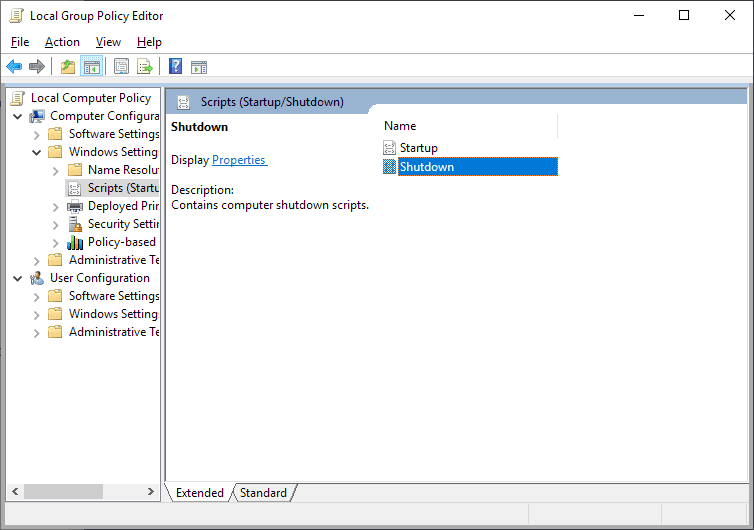
Task: Click the Forward arrow toolbar icon
Action: coord(37,66)
